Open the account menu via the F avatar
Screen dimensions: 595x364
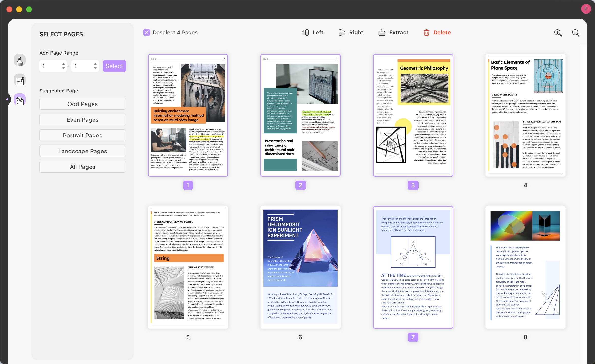pos(586,9)
